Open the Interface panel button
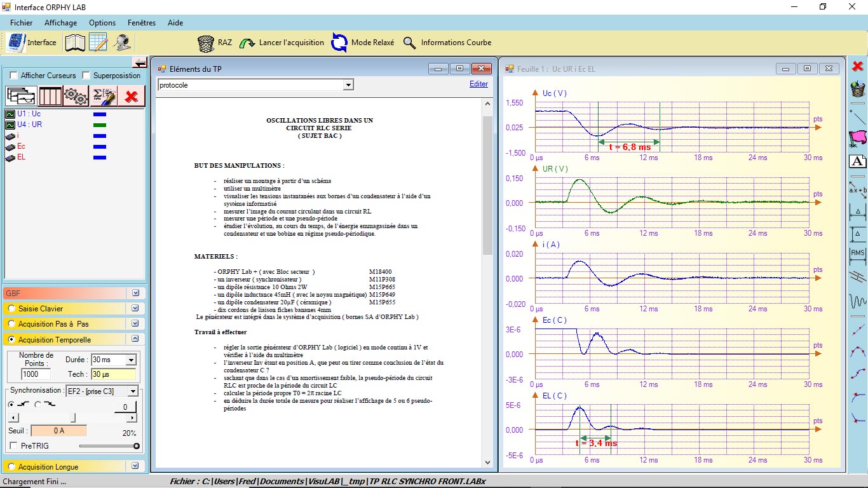The width and height of the screenshot is (868, 488). 32,43
